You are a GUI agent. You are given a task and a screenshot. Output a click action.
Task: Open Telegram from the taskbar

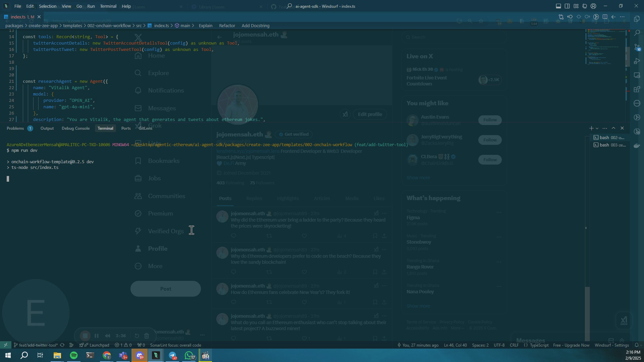172,355
